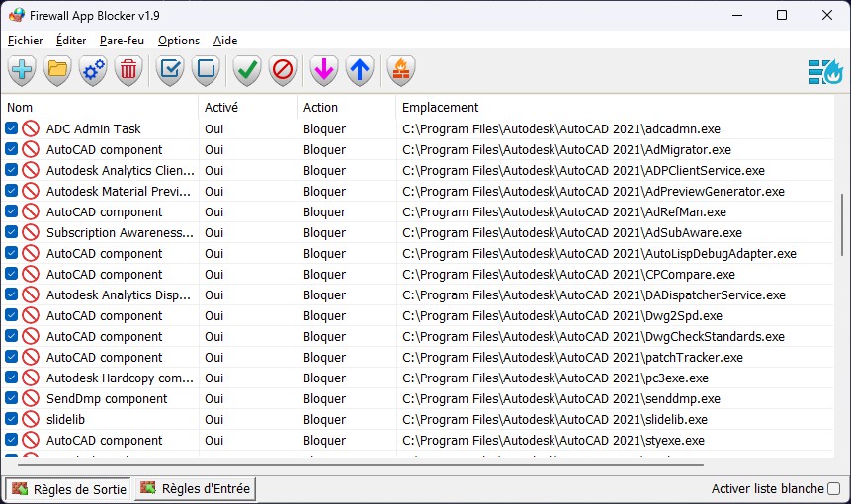Click Oui in the ADC Admin Task row
This screenshot has height=504, width=851.
(213, 129)
